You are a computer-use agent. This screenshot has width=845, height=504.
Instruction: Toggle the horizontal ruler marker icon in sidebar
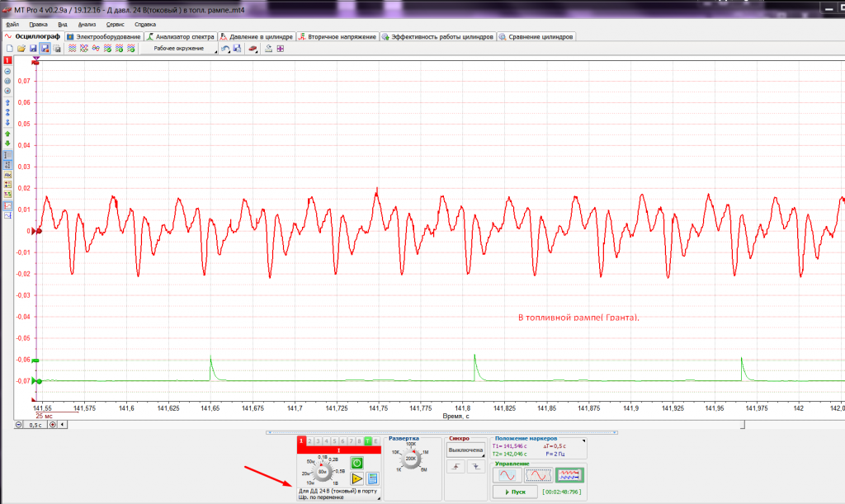click(7, 155)
